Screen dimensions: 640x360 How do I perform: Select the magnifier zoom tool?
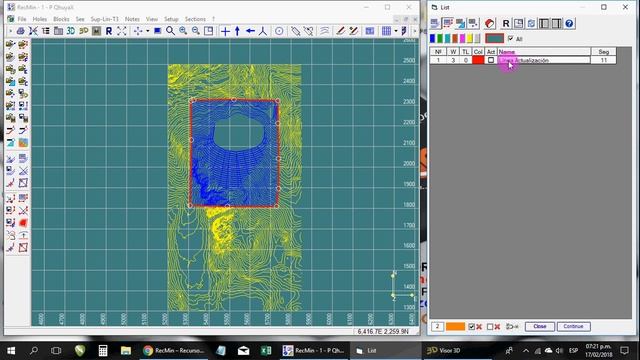point(170,31)
